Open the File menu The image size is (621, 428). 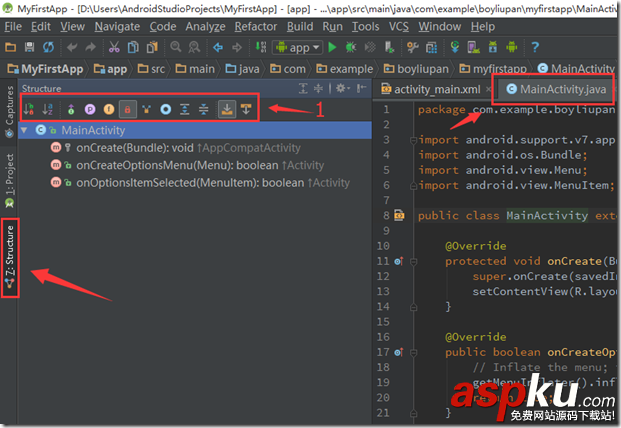pyautogui.click(x=13, y=27)
